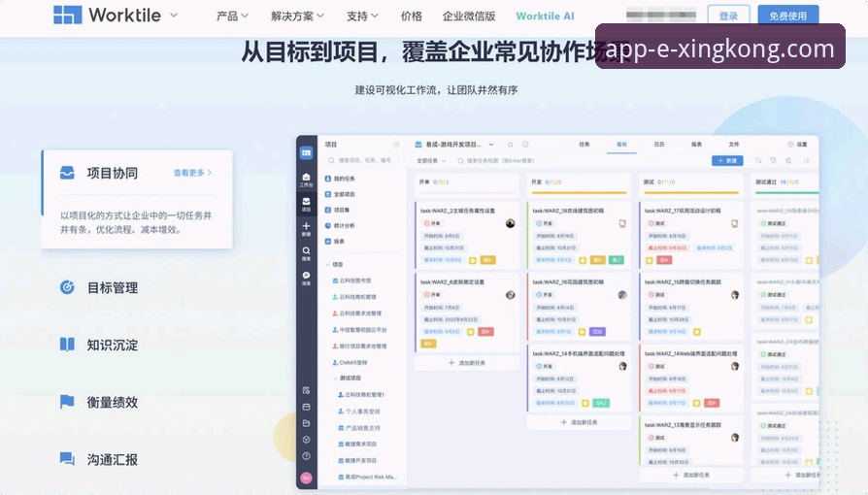868x495 pixels.
Task: Collapse the 项目 tree group chevron
Action: click(x=328, y=265)
